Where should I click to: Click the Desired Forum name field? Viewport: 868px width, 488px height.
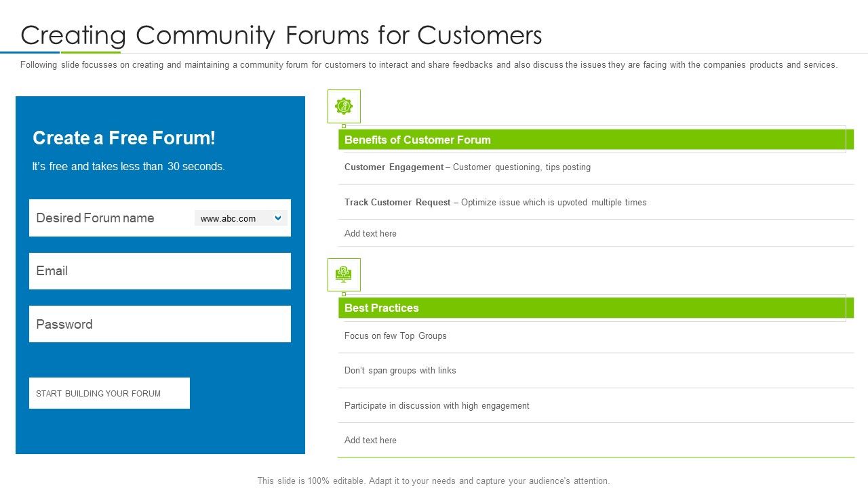(x=160, y=218)
